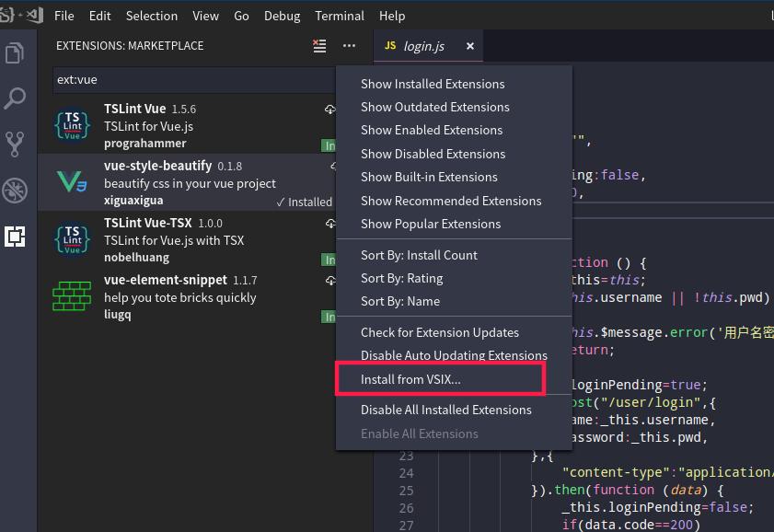
Task: Open the Terminal menu
Action: (x=339, y=16)
